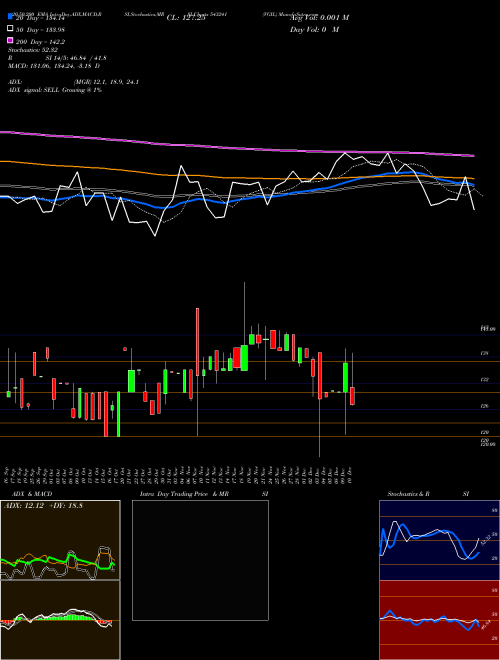Click the 126 price axis label
500x660 pixels.
(484, 406)
